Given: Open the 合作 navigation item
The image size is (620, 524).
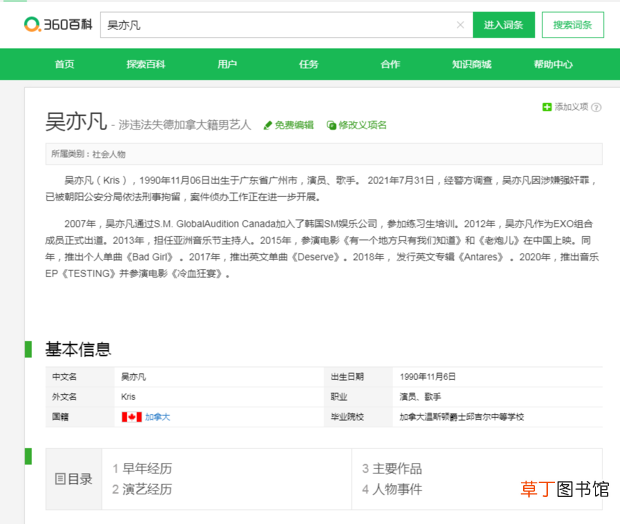Looking at the screenshot, I should tap(390, 64).
